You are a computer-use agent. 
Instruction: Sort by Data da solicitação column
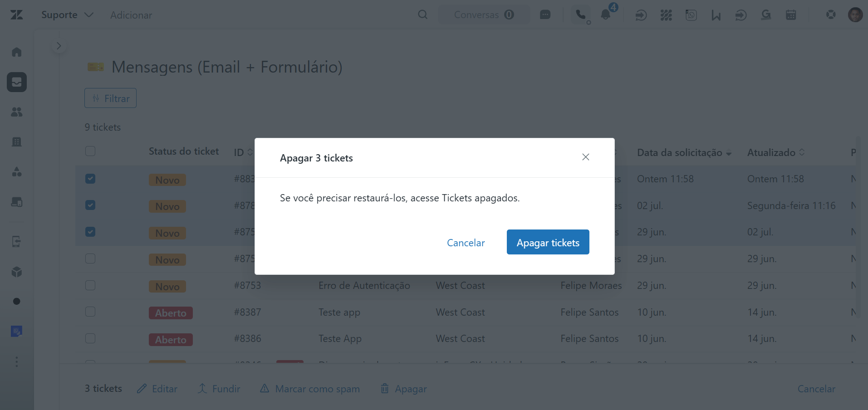684,152
